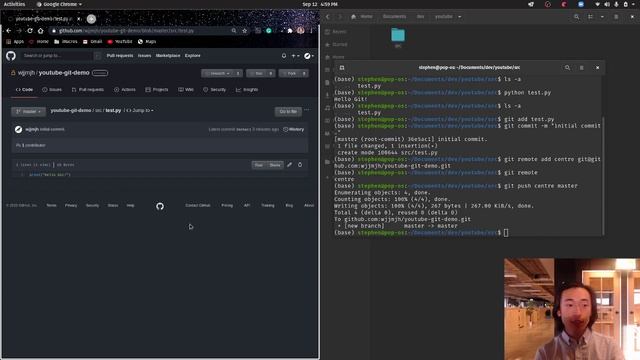This screenshot has height=360, width=640.
Task: Click the Raw button
Action: 258,165
